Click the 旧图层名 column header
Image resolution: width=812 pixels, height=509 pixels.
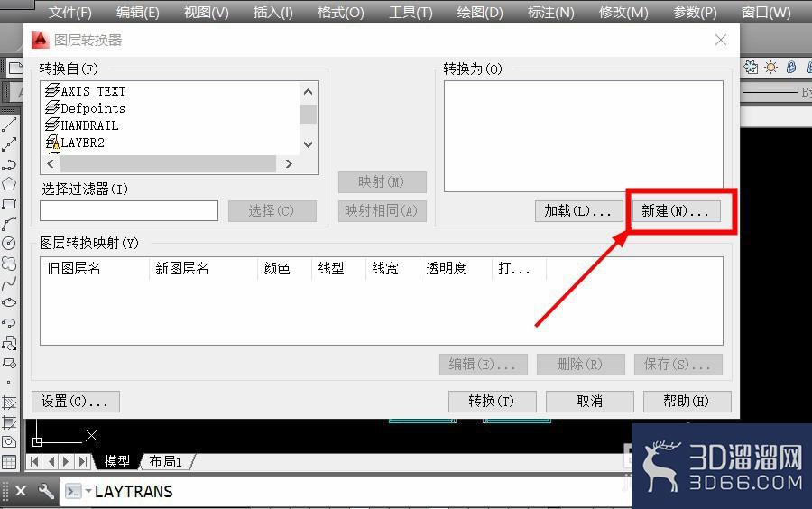pos(95,268)
